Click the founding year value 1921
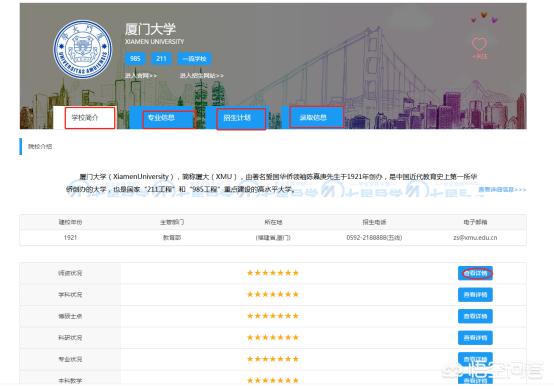Viewport: 554px width, 389px height. pyautogui.click(x=70, y=237)
